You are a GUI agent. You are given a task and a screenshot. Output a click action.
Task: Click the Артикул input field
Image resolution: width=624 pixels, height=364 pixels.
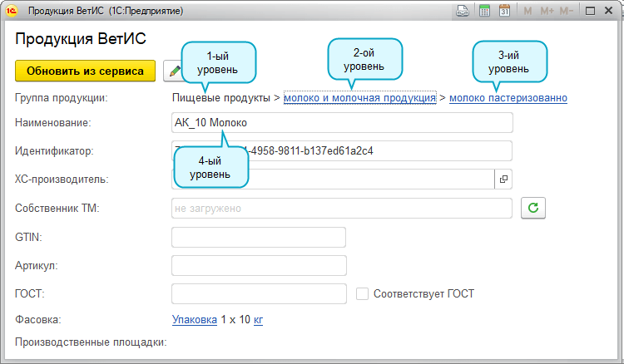click(259, 265)
